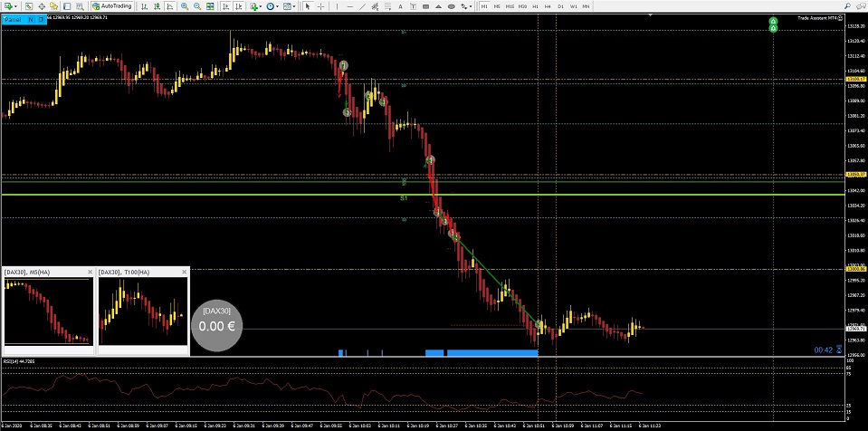868x431 pixels.
Task: Toggle the AutoTrading button
Action: 112,6
